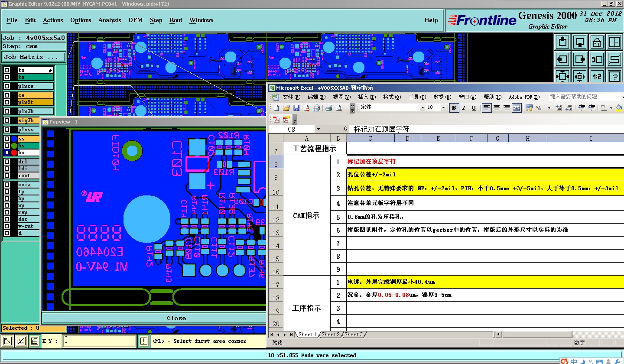Open Rout menu in Graphic Editor
The width and height of the screenshot is (624, 364).
176,20
